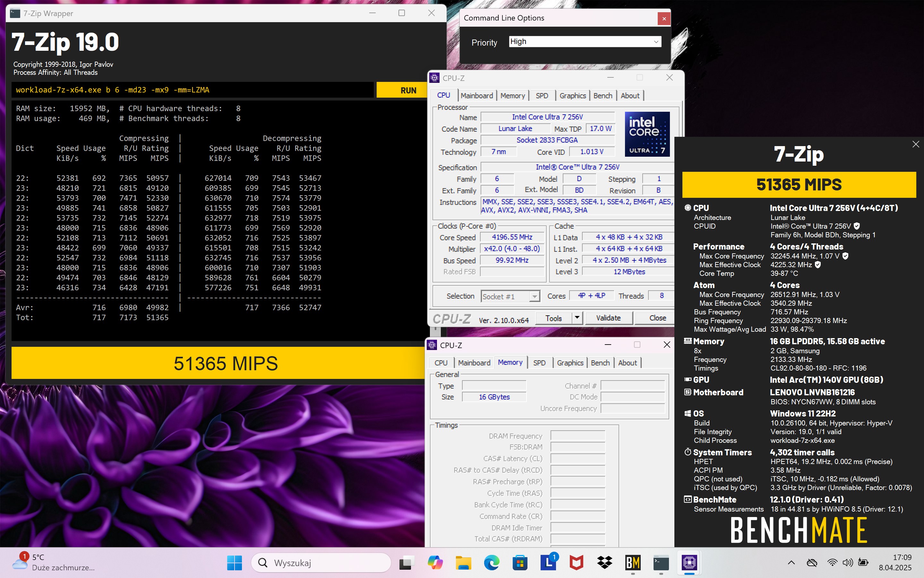The image size is (924, 578).
Task: Click the Validate button in CPU-Z
Action: tap(608, 318)
